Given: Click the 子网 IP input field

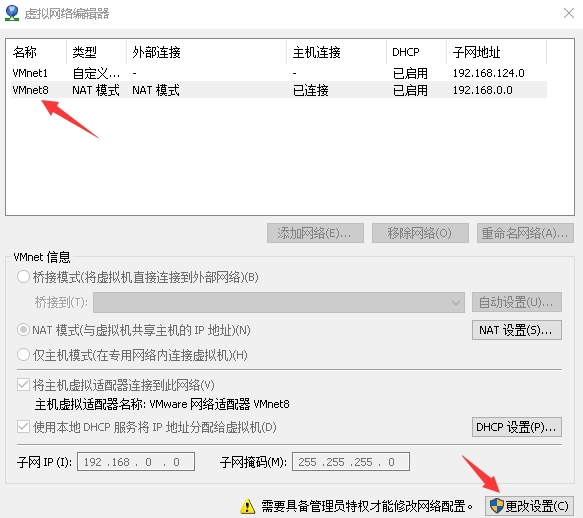Looking at the screenshot, I should [136, 462].
